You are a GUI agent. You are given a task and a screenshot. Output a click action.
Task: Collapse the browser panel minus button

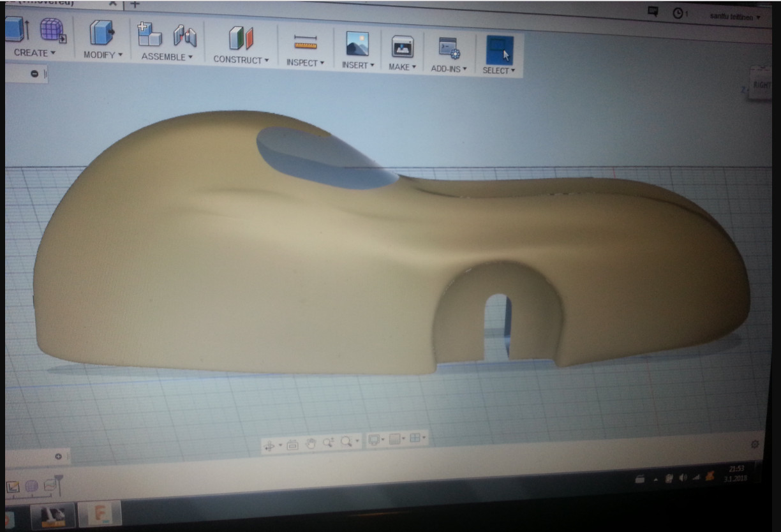point(34,74)
